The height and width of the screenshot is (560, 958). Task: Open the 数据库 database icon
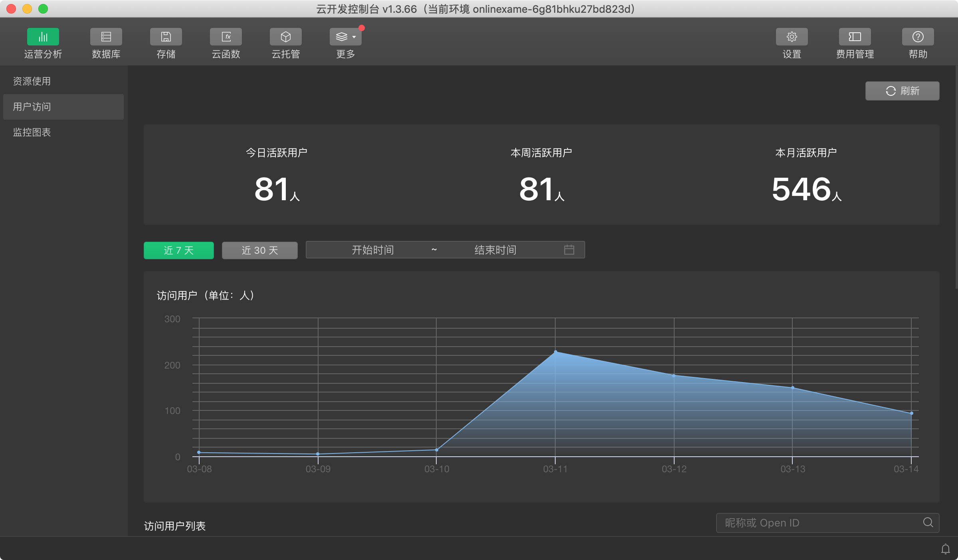click(106, 37)
